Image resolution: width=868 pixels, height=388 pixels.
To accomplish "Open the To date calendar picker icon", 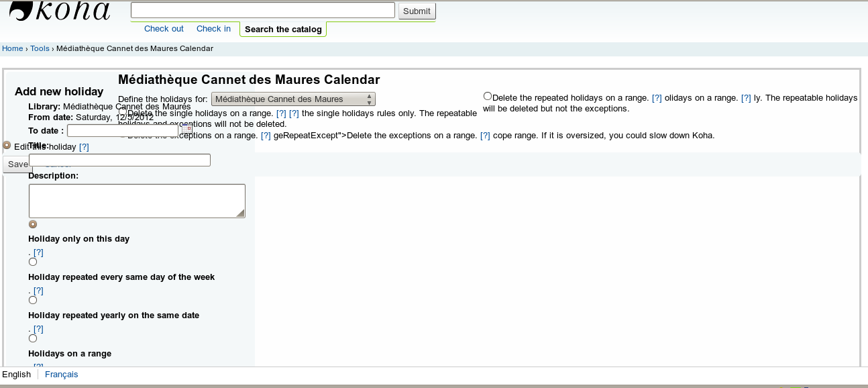I will pos(186,129).
